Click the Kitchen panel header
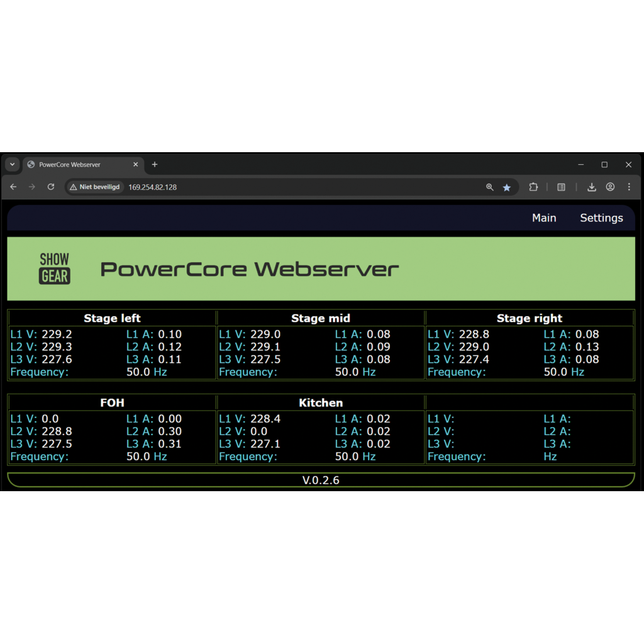The height and width of the screenshot is (644, 644). [321, 402]
